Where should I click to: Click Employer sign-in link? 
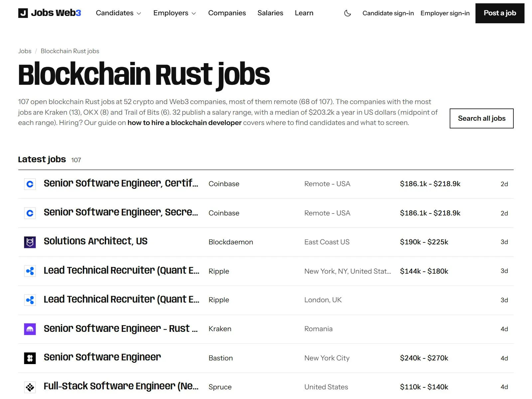pyautogui.click(x=445, y=13)
